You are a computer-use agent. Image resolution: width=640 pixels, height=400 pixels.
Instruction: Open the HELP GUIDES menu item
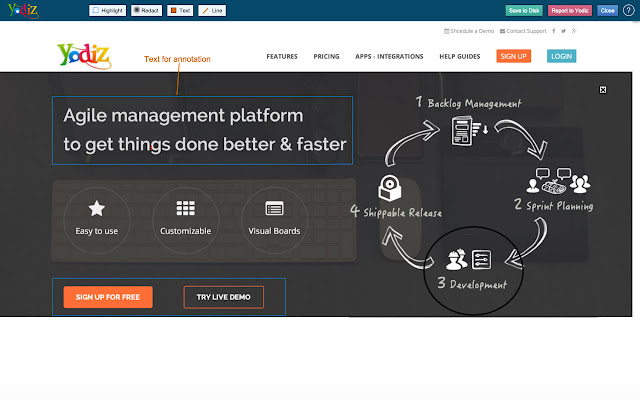[460, 56]
